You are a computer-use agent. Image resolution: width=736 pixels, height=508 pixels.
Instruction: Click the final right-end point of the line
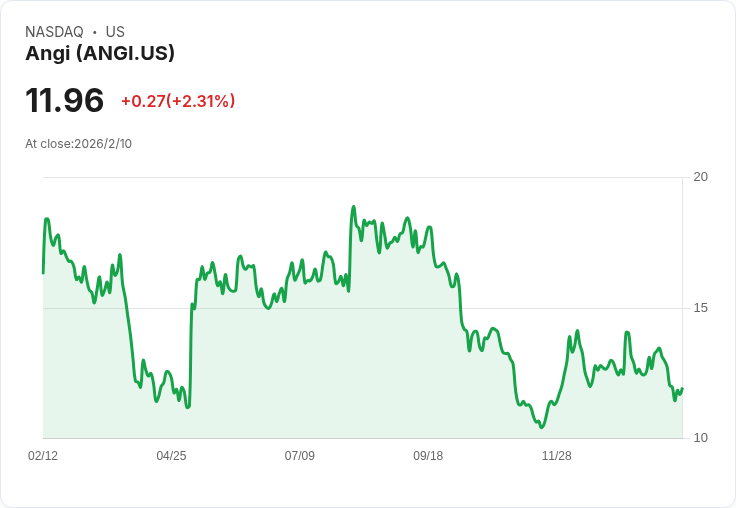(x=682, y=389)
